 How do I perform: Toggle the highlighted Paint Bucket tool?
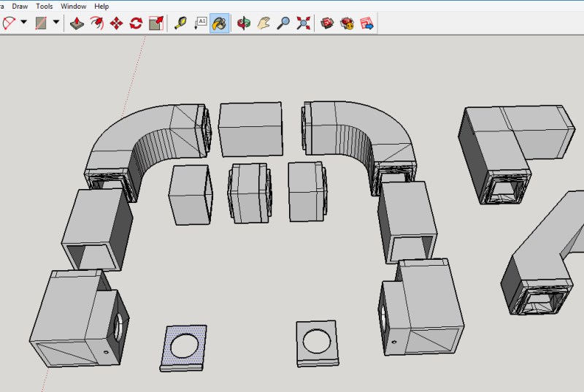220,23
